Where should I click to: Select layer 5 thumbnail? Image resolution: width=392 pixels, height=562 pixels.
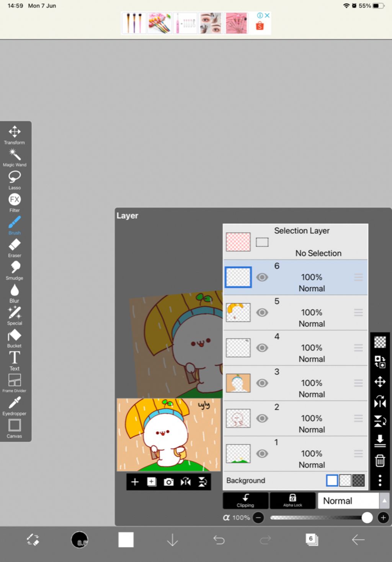(238, 312)
